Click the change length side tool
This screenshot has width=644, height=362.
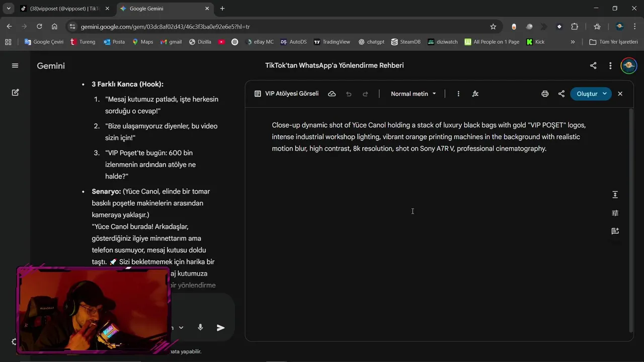(x=615, y=195)
